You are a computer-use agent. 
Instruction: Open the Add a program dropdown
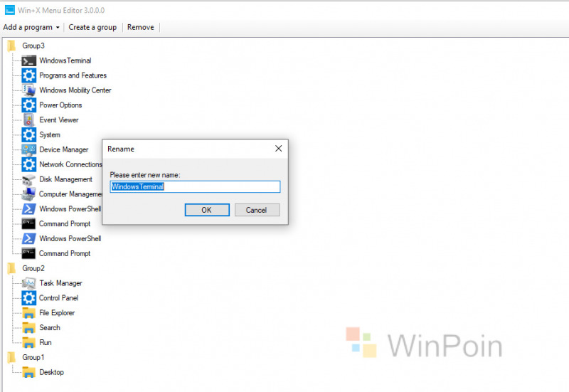pyautogui.click(x=31, y=27)
